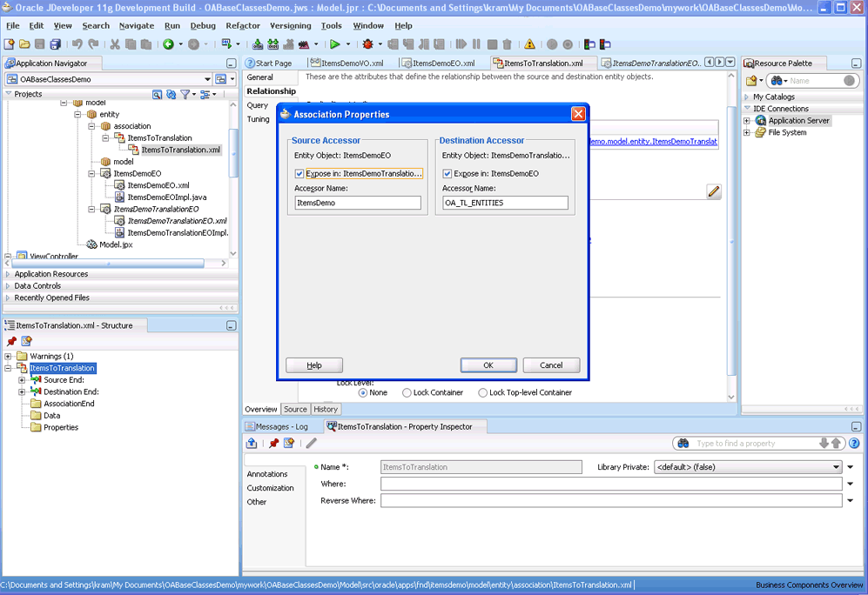Switch to the Source tab below editor

point(295,409)
